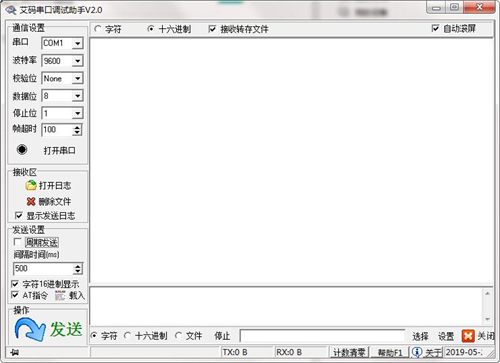This screenshot has height=363, width=500.
Task: Click the red close (关闭) icon at bottom
Action: [x=468, y=336]
